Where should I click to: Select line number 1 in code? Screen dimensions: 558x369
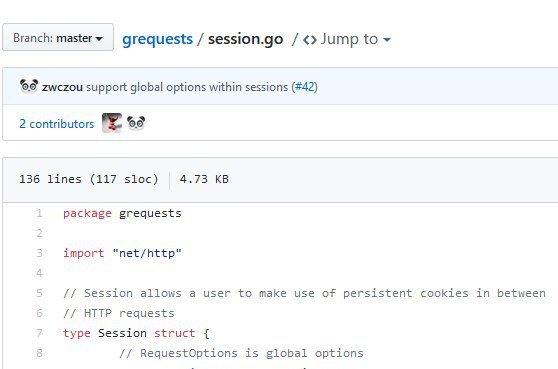click(39, 213)
